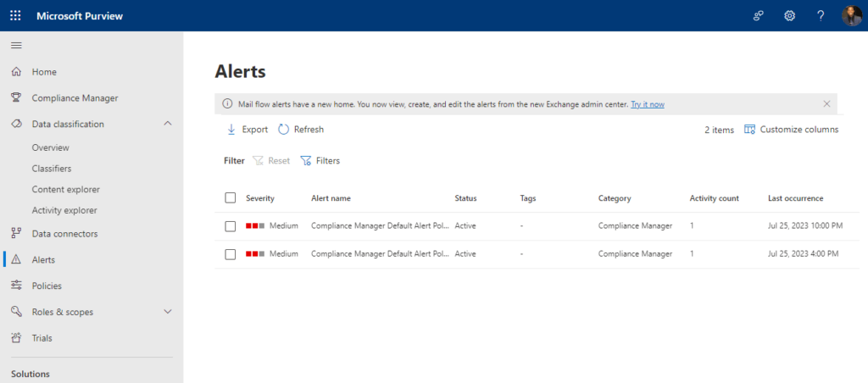
Task: Click Active status in the 10:00 PM row
Action: coord(465,225)
